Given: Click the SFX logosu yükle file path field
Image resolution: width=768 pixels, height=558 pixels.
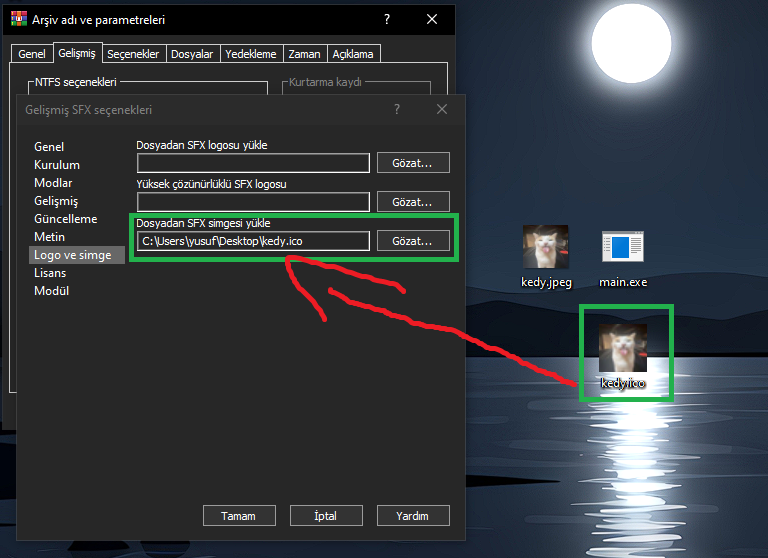Looking at the screenshot, I should point(253,163).
